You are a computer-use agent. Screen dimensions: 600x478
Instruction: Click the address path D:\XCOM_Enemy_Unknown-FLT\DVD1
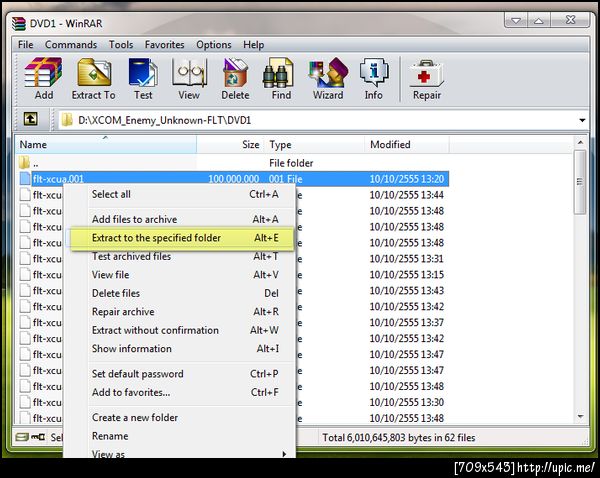pos(165,121)
